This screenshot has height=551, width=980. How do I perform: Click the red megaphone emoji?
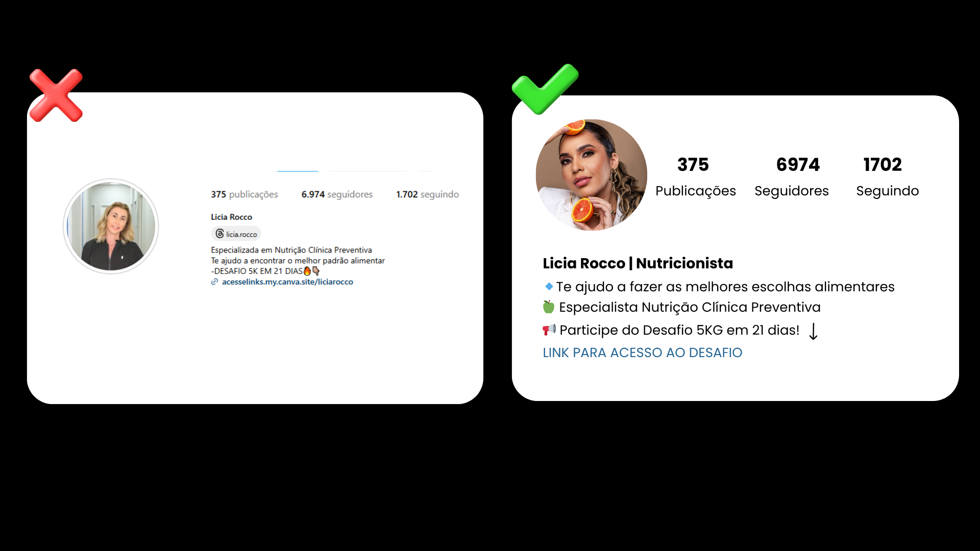549,330
